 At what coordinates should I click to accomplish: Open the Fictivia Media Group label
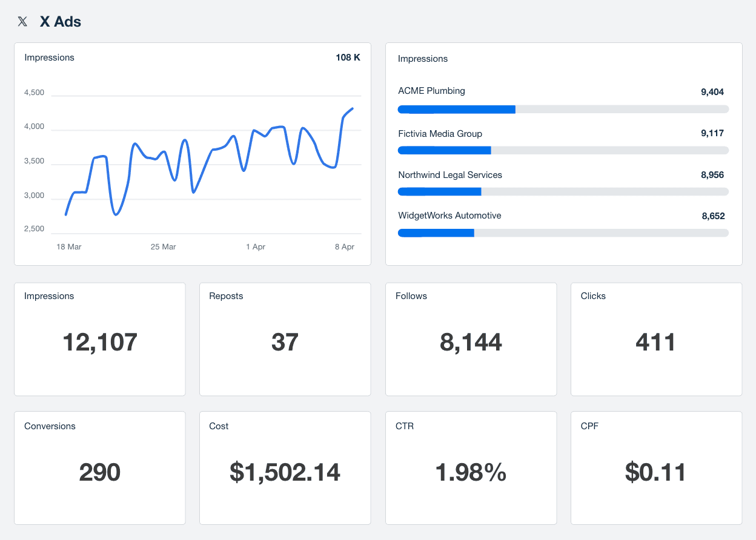coord(440,134)
